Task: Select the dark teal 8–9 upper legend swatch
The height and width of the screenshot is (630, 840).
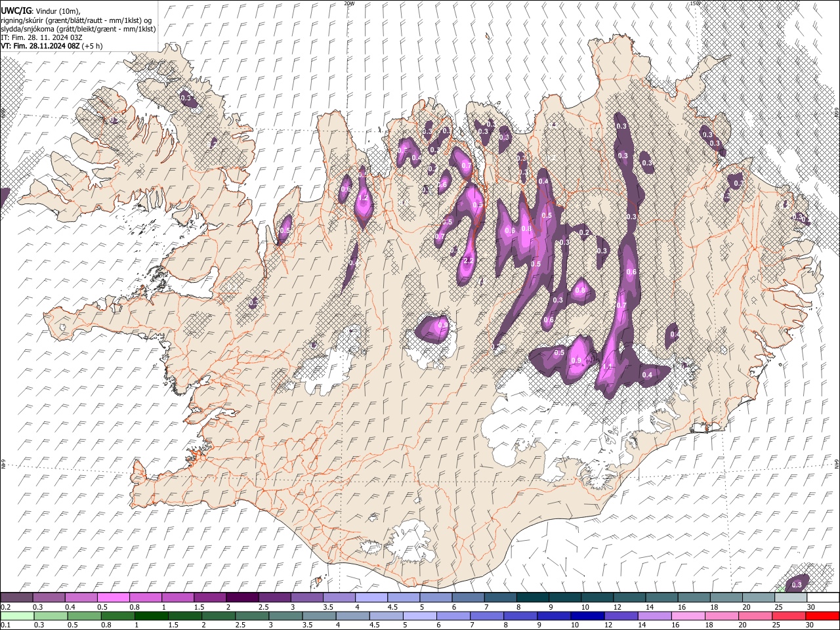Action: [x=532, y=597]
